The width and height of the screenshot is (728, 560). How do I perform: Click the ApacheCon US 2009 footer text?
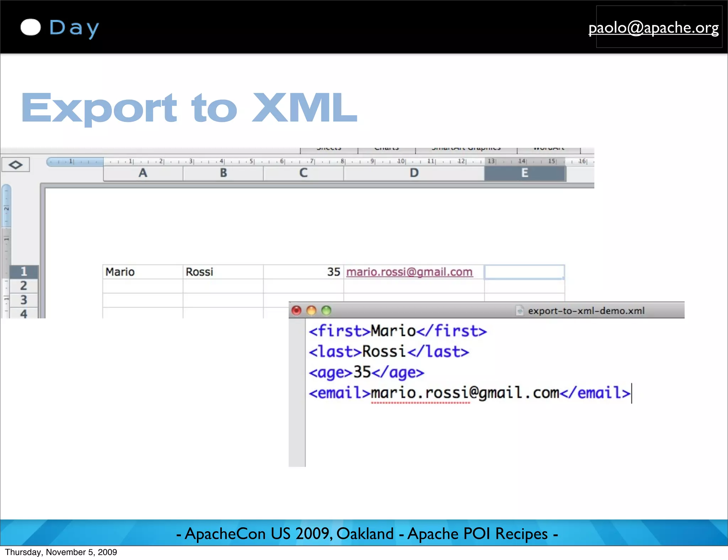coord(367,534)
